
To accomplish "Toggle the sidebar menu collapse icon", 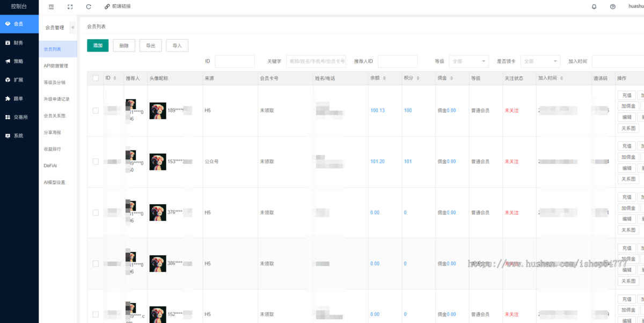I will point(51,6).
